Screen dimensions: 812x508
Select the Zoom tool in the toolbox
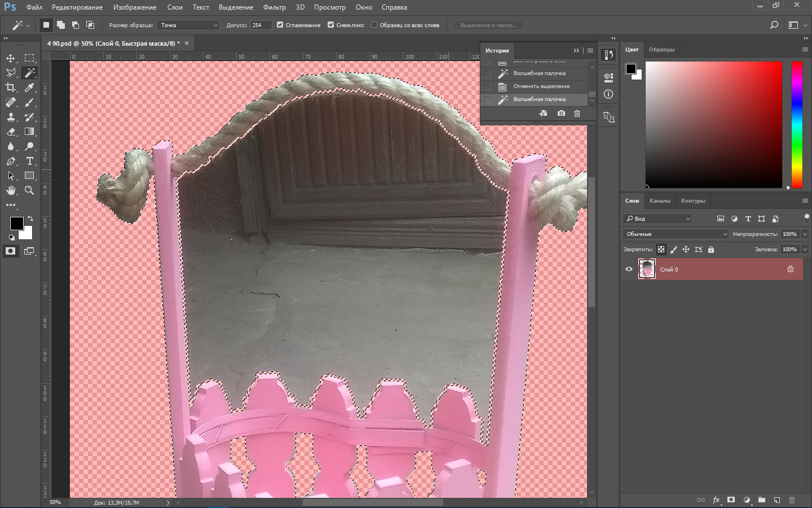29,190
